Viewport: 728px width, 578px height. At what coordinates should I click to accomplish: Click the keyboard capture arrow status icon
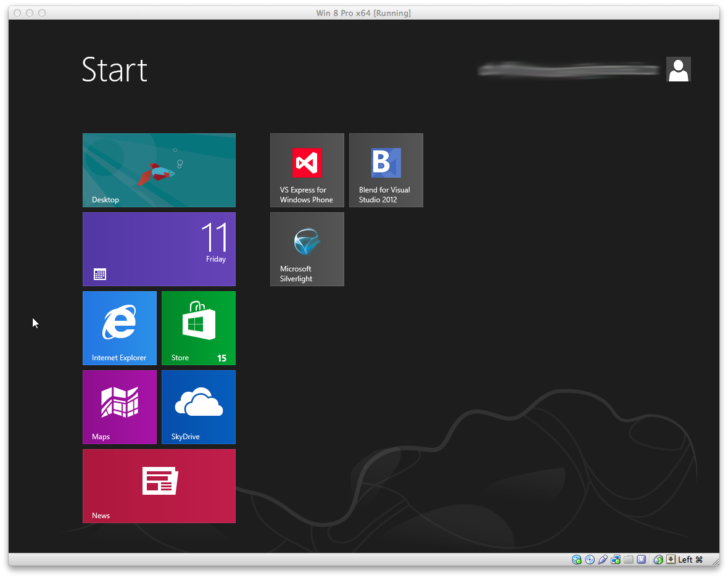[671, 559]
